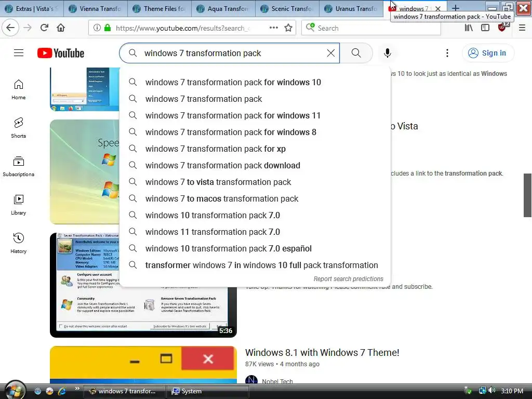Select suggestion 'transformation pack for windows 10'
The width and height of the screenshot is (532, 399).
click(x=255, y=82)
